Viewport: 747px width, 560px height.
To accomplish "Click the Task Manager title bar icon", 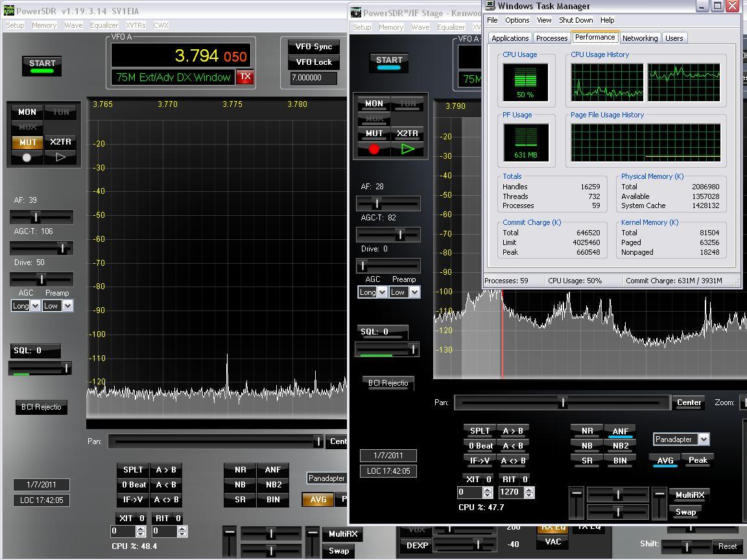I will 490,6.
